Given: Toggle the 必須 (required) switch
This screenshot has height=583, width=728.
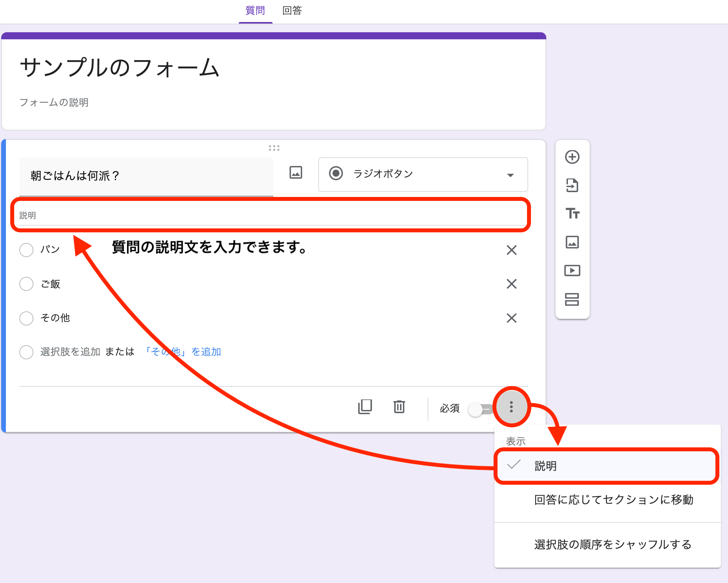Looking at the screenshot, I should pyautogui.click(x=481, y=409).
